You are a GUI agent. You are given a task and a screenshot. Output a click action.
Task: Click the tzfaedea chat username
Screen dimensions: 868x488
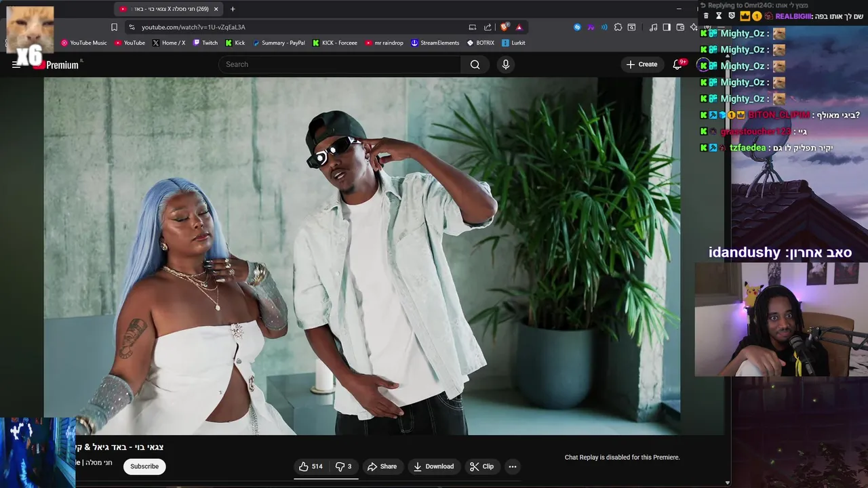[748, 148]
